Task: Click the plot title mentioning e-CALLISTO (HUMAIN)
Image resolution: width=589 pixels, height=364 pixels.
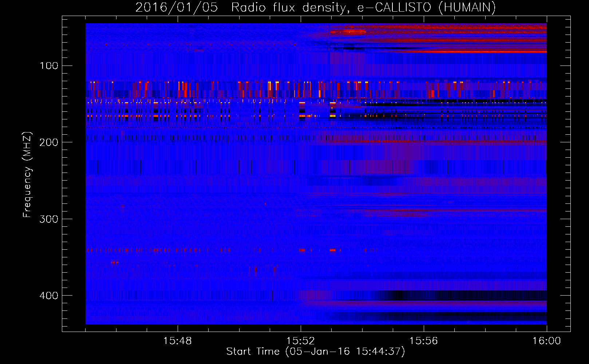Action: tap(316, 7)
